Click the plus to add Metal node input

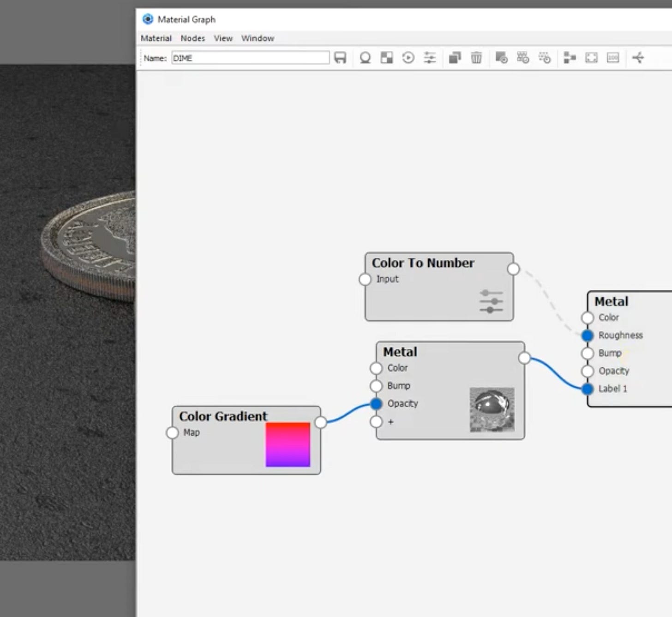376,421
